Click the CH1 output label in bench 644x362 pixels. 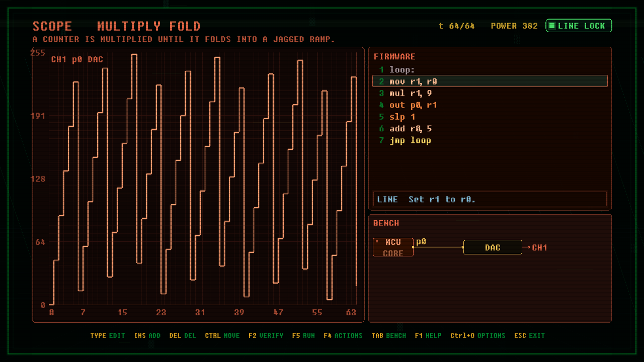point(539,247)
